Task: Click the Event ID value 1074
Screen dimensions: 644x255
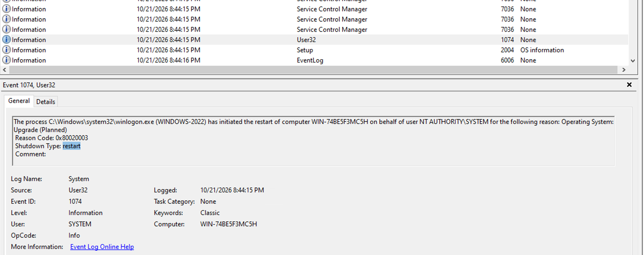Action: [x=75, y=201]
